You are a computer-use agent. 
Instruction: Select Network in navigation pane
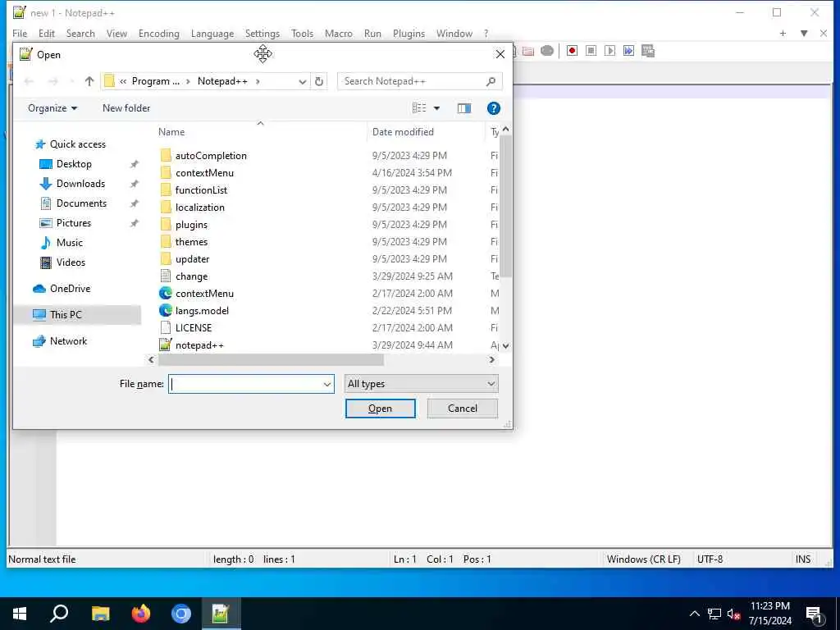68,341
